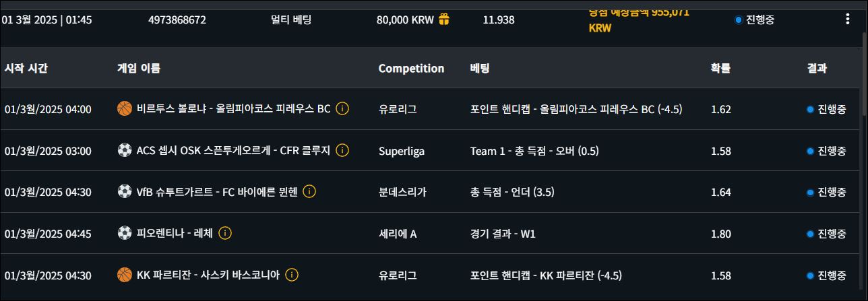Image resolution: width=868 pixels, height=301 pixels.
Task: Click the gift bonus icon beside 80,000 KRW
Action: [444, 20]
